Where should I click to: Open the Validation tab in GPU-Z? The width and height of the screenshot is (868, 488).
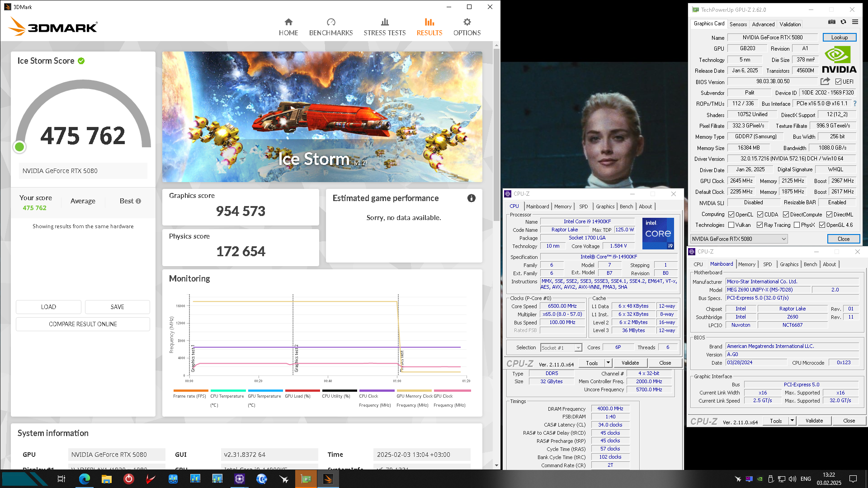click(x=790, y=24)
